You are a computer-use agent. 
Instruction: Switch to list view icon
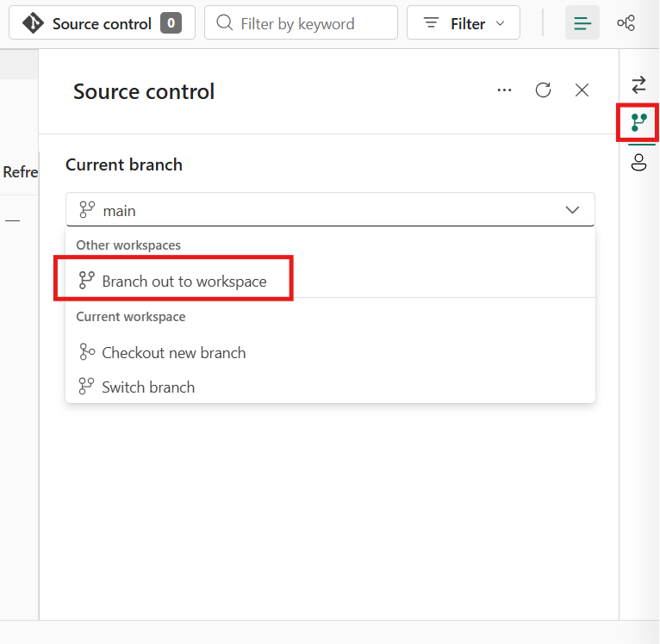[582, 22]
